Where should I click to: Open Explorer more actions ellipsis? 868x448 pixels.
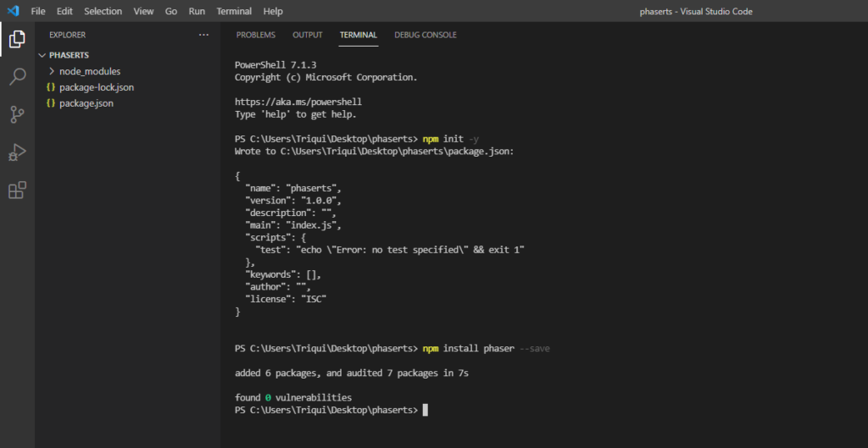point(203,35)
